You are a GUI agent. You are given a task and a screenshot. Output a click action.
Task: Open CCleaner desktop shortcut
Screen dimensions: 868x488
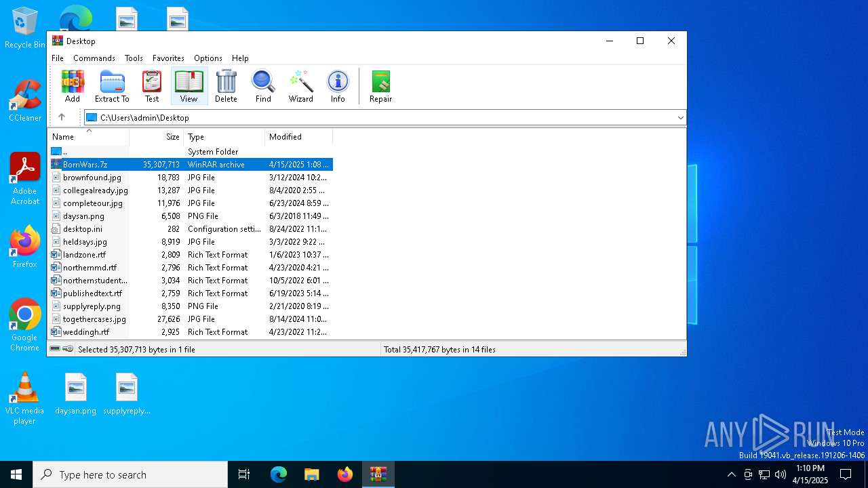click(x=25, y=100)
